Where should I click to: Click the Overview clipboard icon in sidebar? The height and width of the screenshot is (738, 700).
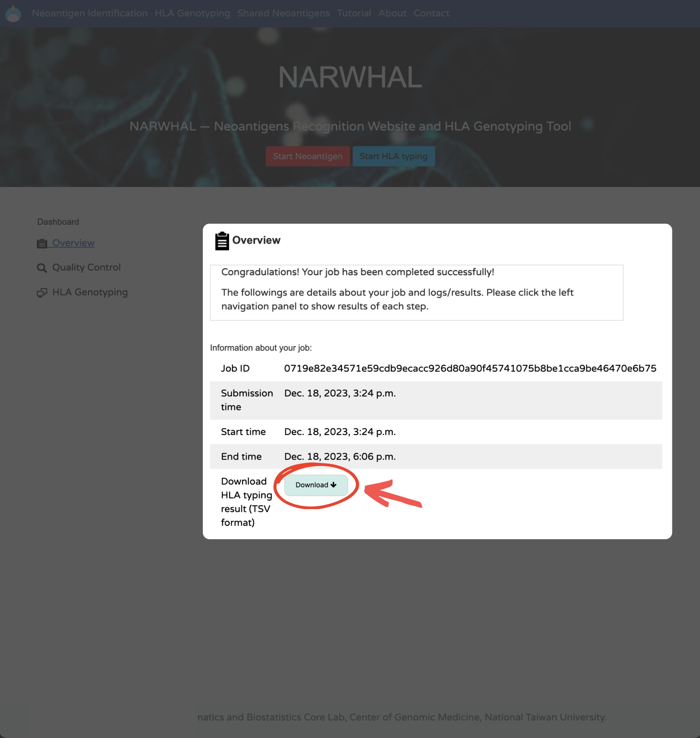(x=42, y=243)
